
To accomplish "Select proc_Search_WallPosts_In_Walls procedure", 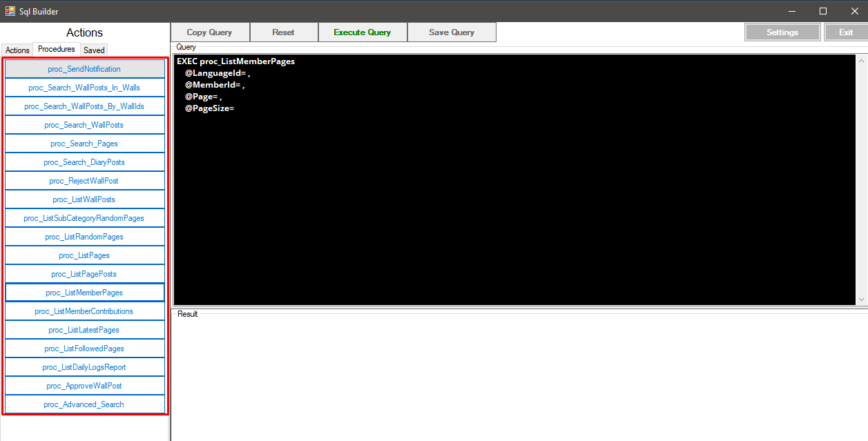I will click(84, 88).
